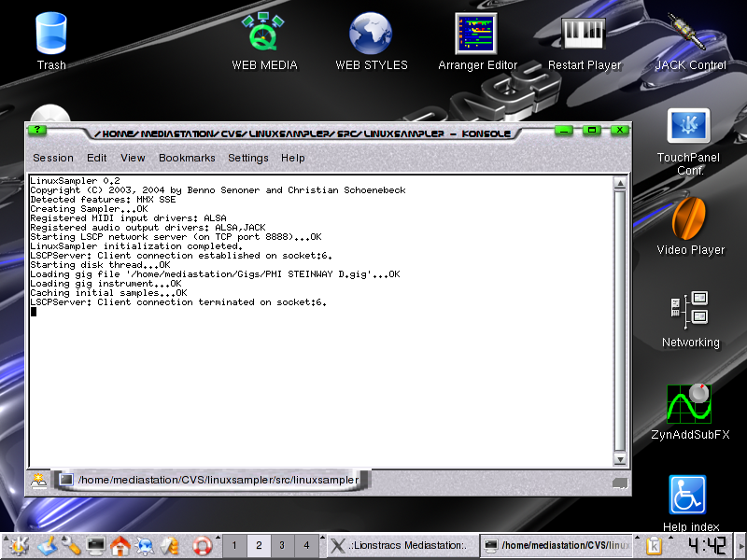Click the 'Detected features: MMX SSE' line
The image size is (747, 560).
click(x=103, y=200)
